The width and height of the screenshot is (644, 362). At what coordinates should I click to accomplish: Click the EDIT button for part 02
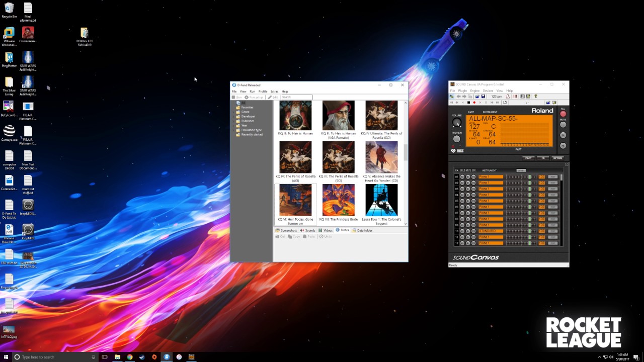click(553, 183)
